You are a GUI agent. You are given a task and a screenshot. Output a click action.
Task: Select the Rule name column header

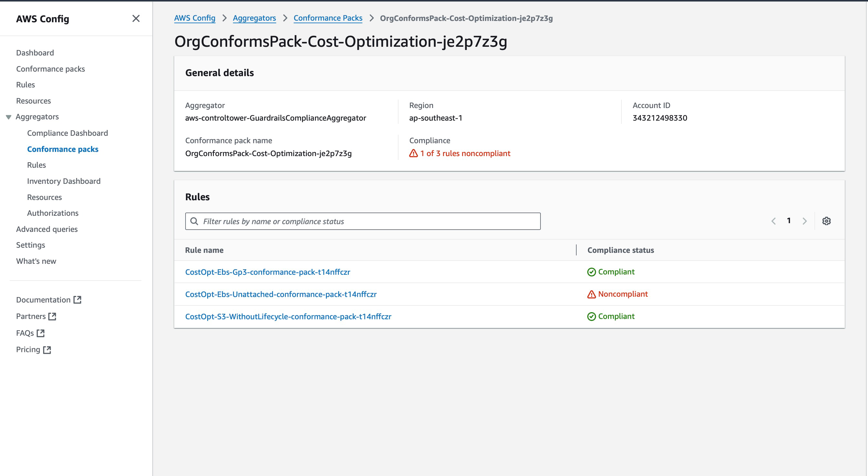click(x=204, y=250)
